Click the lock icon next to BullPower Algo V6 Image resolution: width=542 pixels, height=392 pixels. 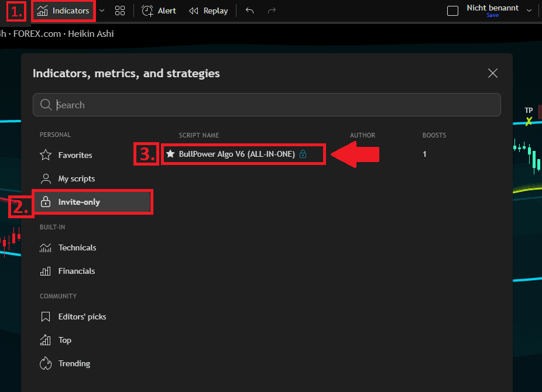pyautogui.click(x=303, y=154)
